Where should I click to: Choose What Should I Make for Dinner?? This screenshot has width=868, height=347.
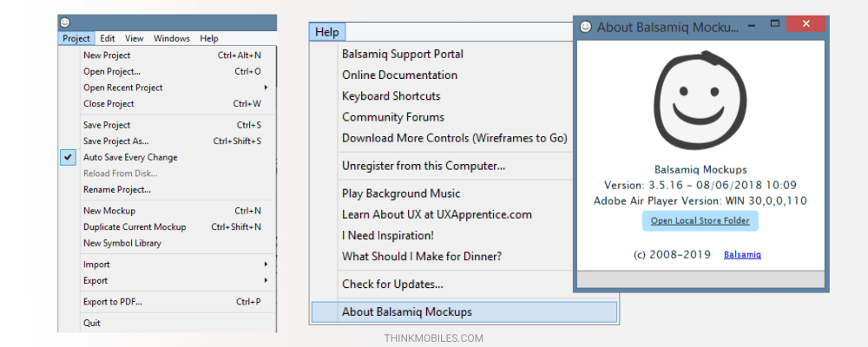click(422, 257)
